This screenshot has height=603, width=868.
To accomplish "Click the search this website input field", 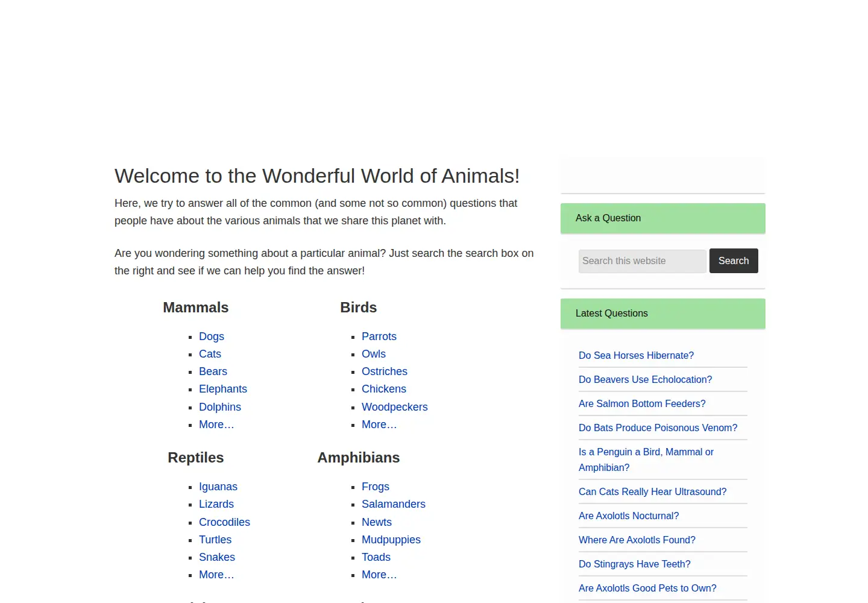I will (x=642, y=261).
